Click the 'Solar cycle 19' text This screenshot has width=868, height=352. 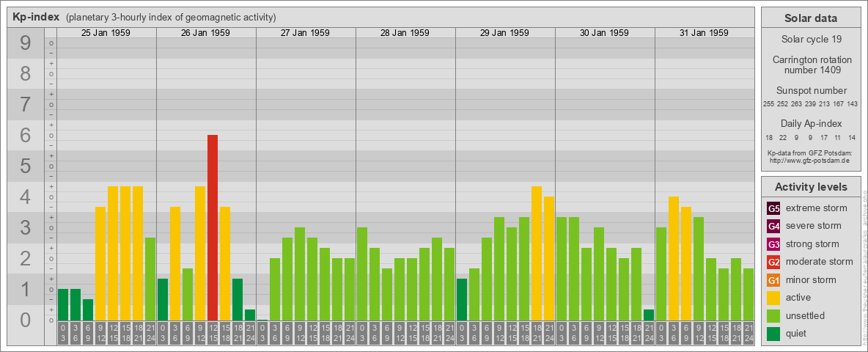coord(810,40)
